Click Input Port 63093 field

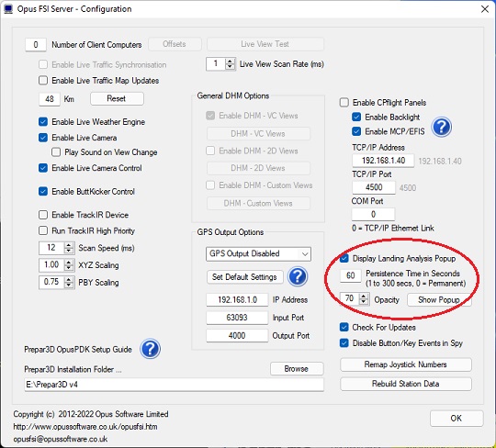pyautogui.click(x=237, y=318)
